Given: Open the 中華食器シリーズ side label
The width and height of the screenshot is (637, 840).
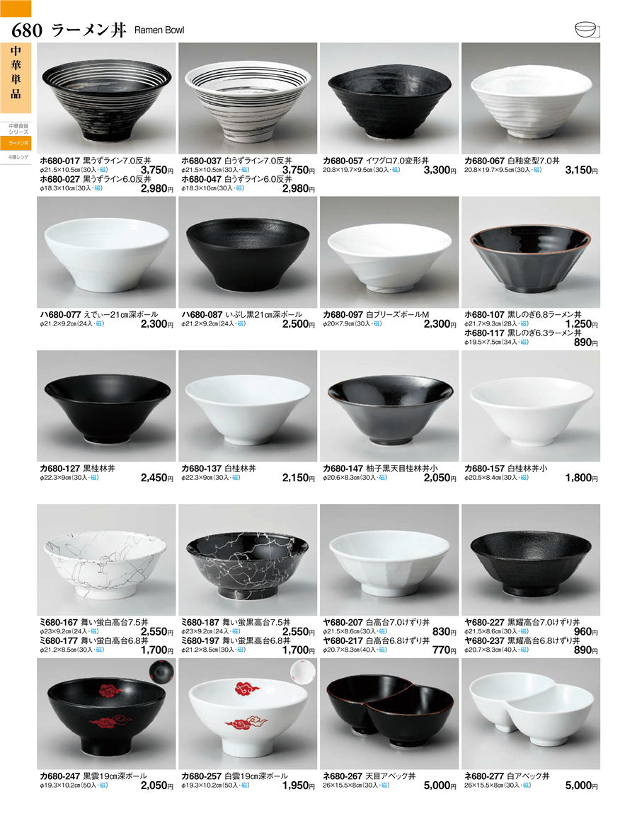Looking at the screenshot, I should [18, 129].
